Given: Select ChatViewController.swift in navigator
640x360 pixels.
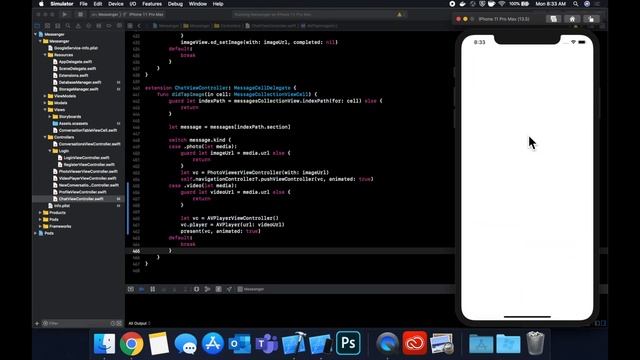Looking at the screenshot, I should click(81, 199).
